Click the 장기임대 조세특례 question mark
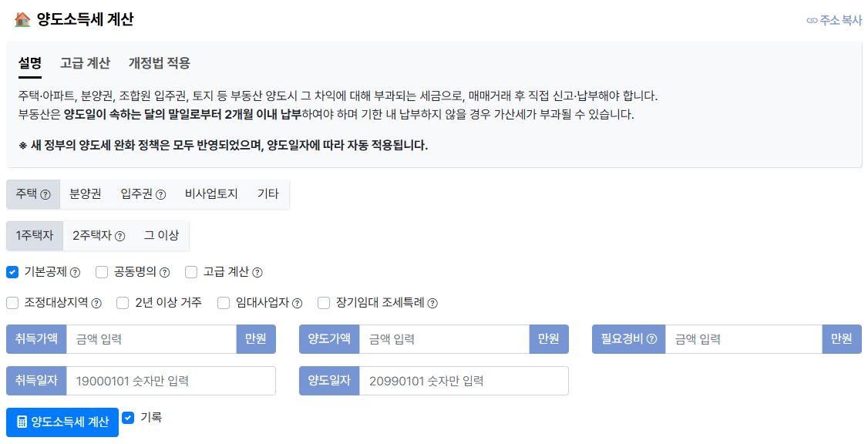 [432, 302]
